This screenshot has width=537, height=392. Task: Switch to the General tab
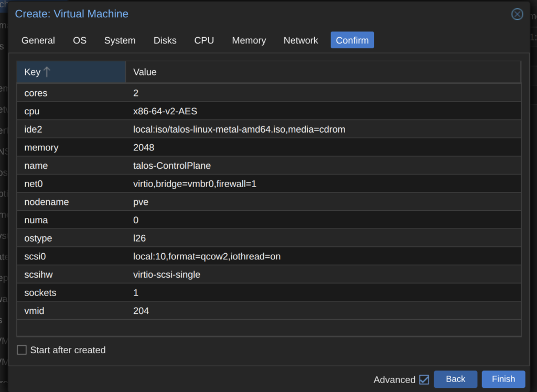(x=38, y=40)
